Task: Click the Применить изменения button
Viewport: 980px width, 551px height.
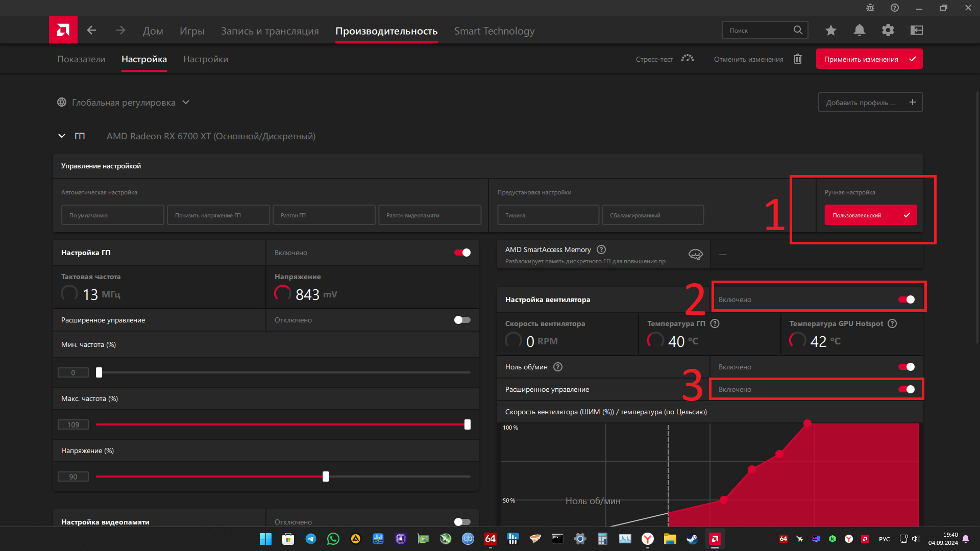Action: pyautogui.click(x=869, y=59)
